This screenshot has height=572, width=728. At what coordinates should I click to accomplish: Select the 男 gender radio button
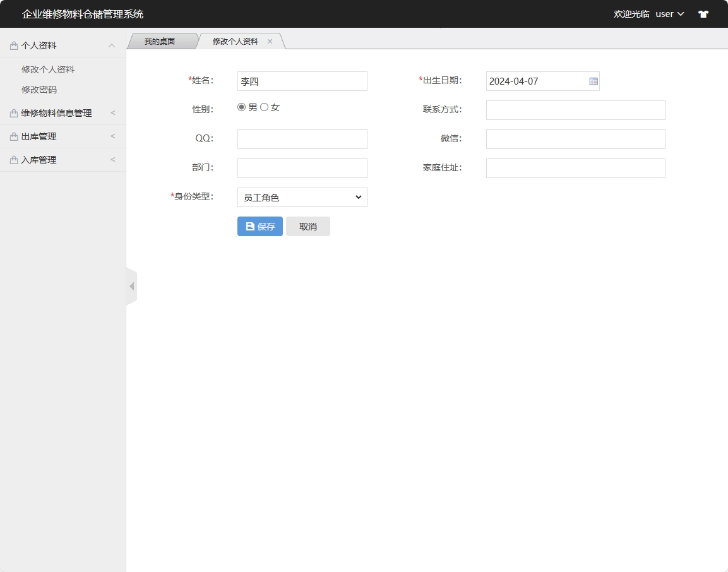(241, 107)
